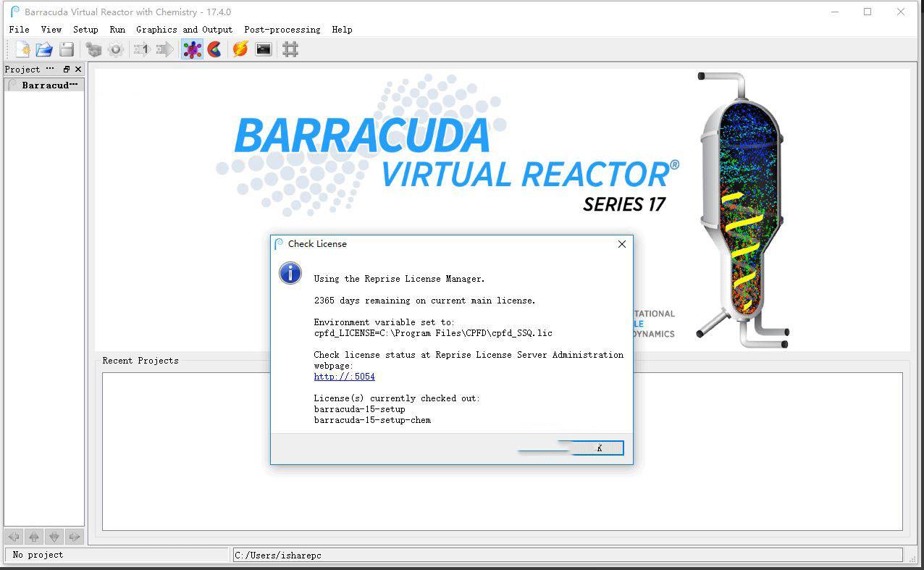
Task: Click the blue information icon in dialog
Action: [290, 273]
